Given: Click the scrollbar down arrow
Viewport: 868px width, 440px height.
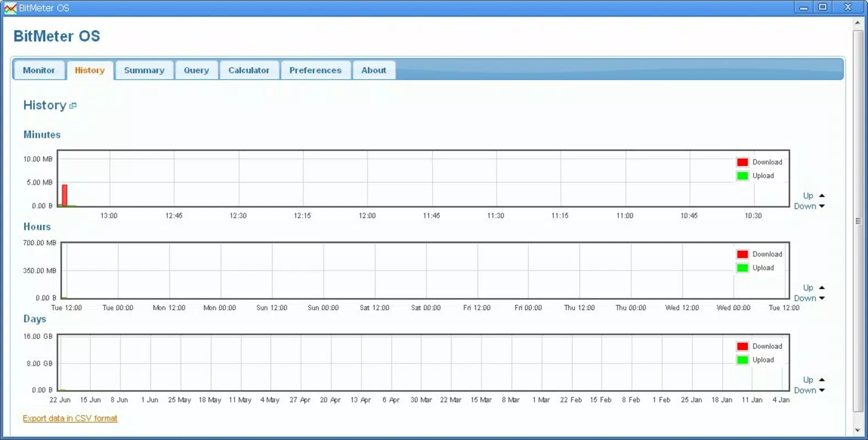Looking at the screenshot, I should point(858,430).
